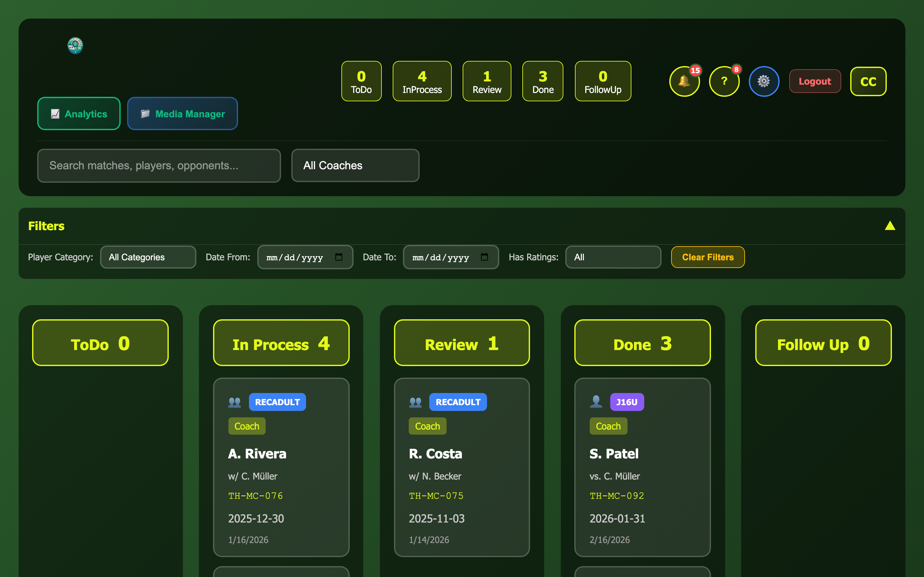
Task: Open the calendar picker for Date To
Action: coord(485,257)
